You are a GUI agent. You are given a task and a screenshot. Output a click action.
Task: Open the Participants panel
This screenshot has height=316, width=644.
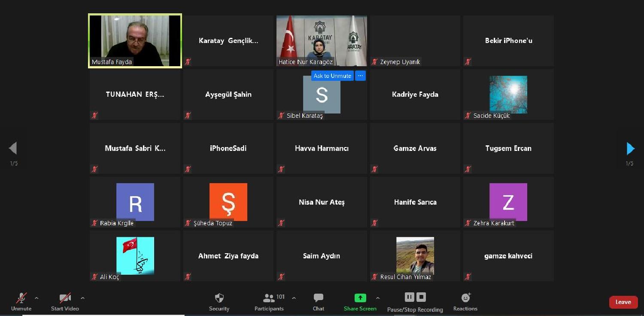[x=269, y=298]
